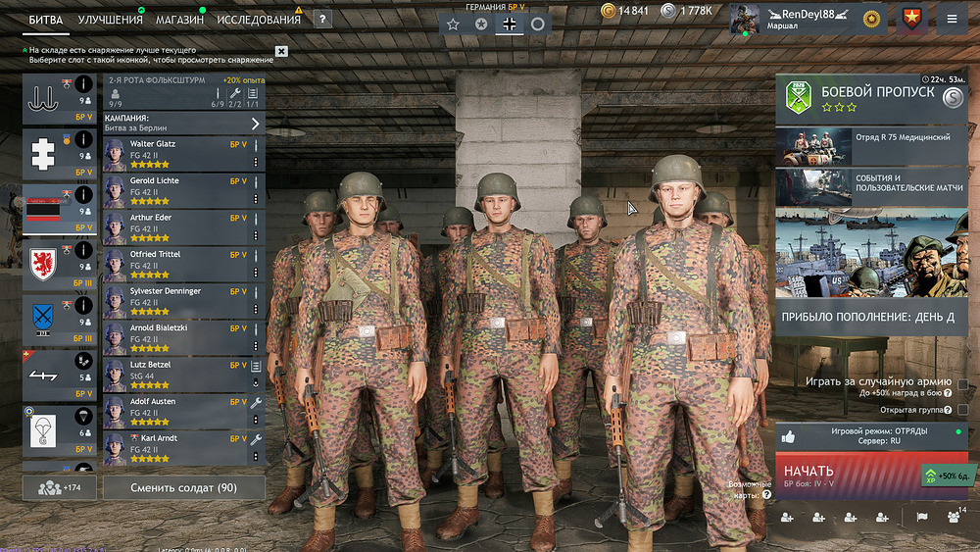
Task: Open game mode ОТРЯДЫ server selector
Action: 872,435
